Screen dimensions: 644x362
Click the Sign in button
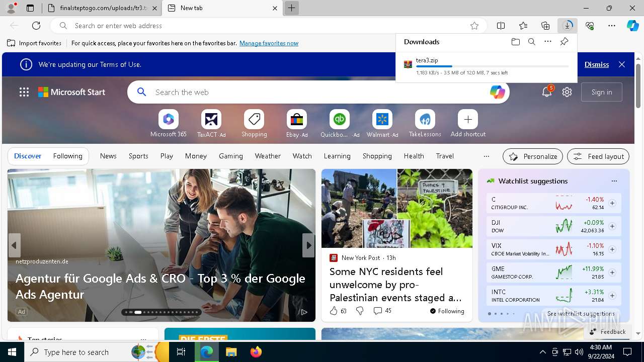602,92
